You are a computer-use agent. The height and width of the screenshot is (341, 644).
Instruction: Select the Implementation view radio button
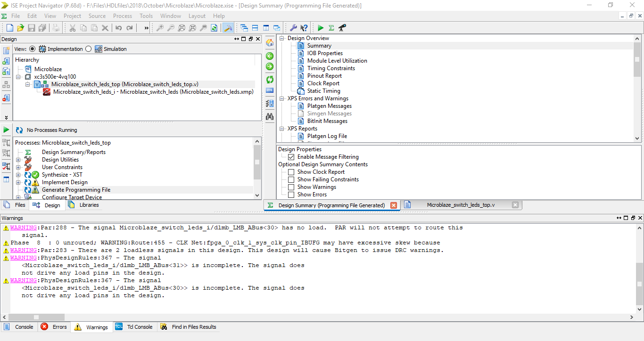pyautogui.click(x=32, y=49)
